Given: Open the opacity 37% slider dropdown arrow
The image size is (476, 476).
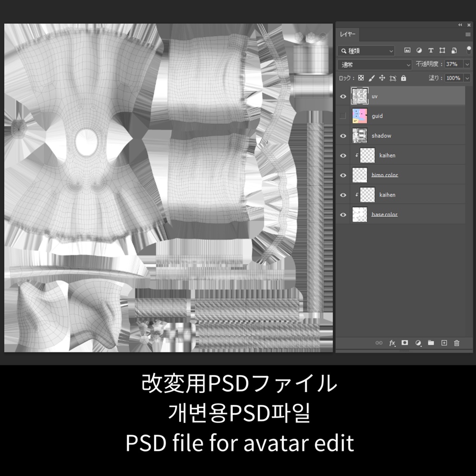Looking at the screenshot, I should (467, 64).
